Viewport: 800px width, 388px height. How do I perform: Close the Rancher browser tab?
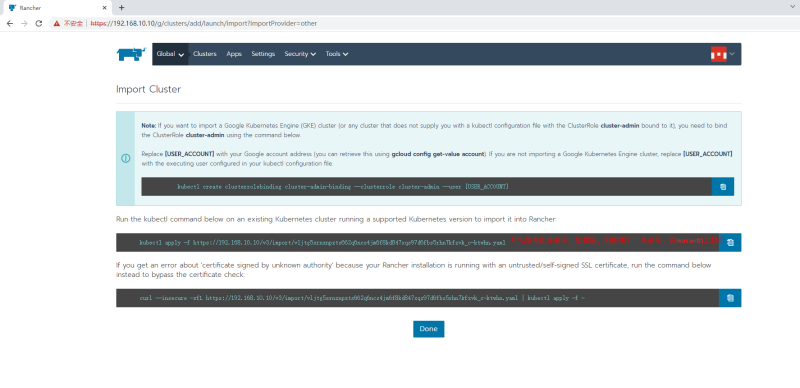click(105, 8)
